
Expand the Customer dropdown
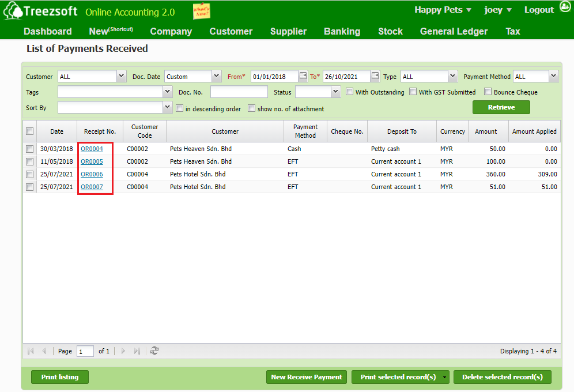pyautogui.click(x=121, y=76)
